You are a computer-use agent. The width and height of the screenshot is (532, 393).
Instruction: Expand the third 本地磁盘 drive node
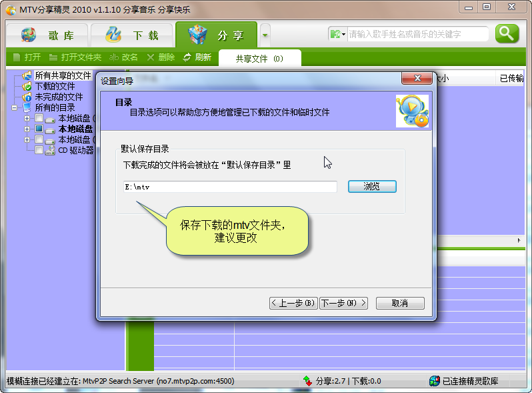[x=27, y=139]
